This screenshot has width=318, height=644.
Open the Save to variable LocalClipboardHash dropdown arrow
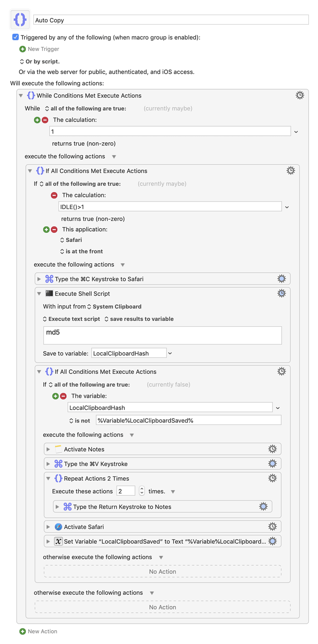pyautogui.click(x=170, y=354)
